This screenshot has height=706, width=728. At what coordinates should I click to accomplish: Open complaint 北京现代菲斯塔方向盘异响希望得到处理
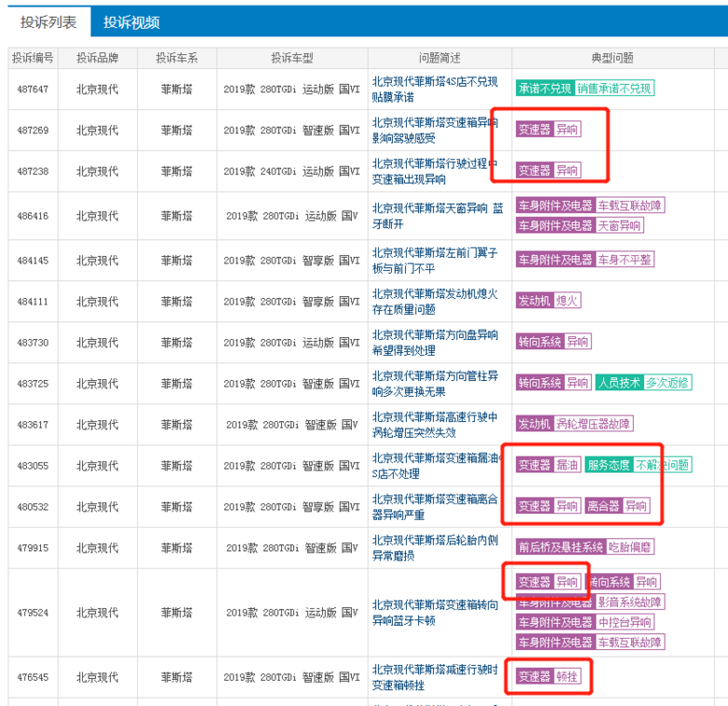point(435,343)
